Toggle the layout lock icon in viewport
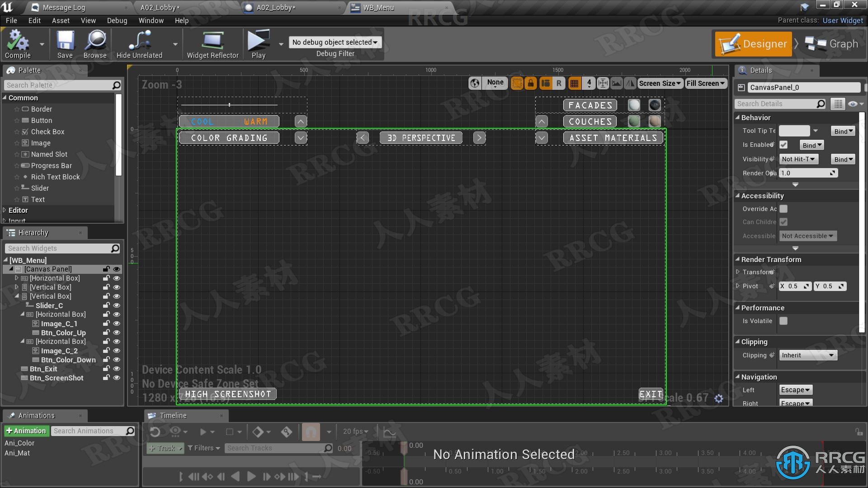The width and height of the screenshot is (868, 488). [531, 83]
